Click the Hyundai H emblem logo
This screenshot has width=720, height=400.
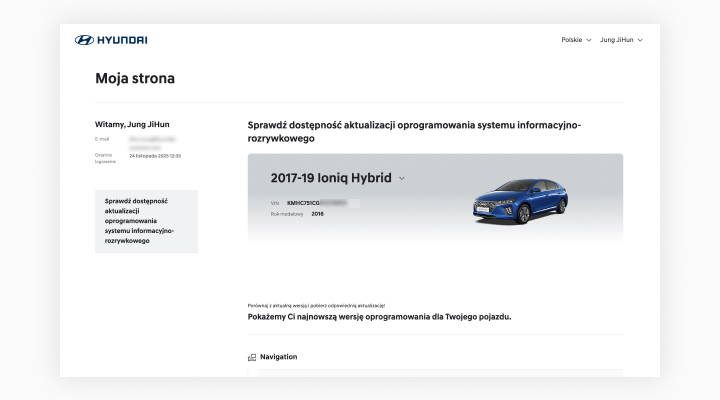(84, 40)
